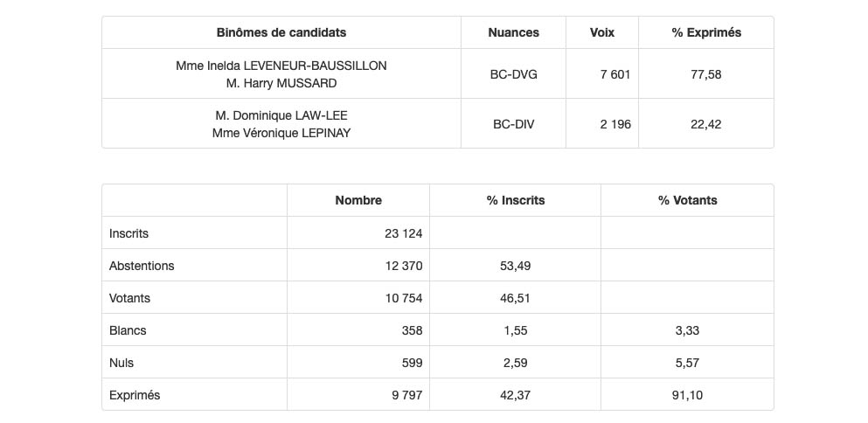Select the Inscrits row label

point(128,233)
